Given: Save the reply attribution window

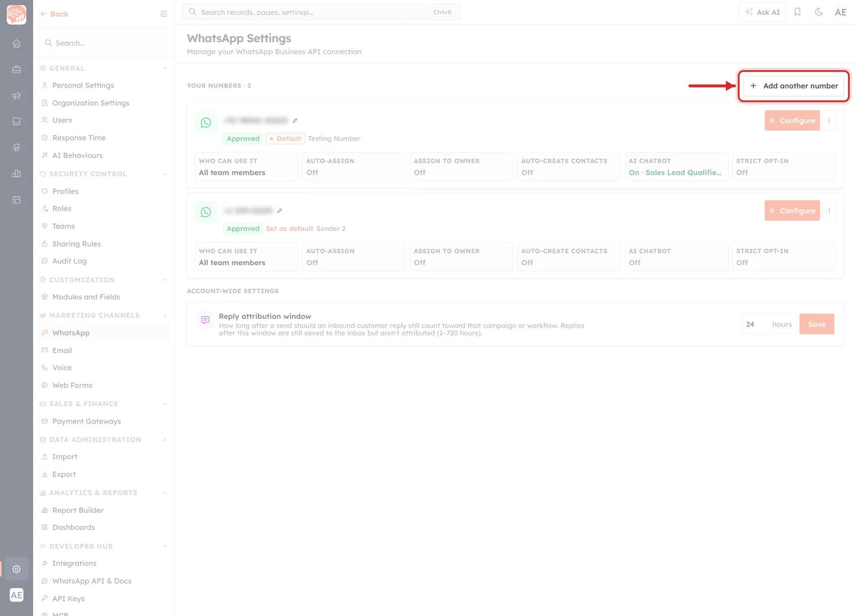Looking at the screenshot, I should pyautogui.click(x=817, y=324).
